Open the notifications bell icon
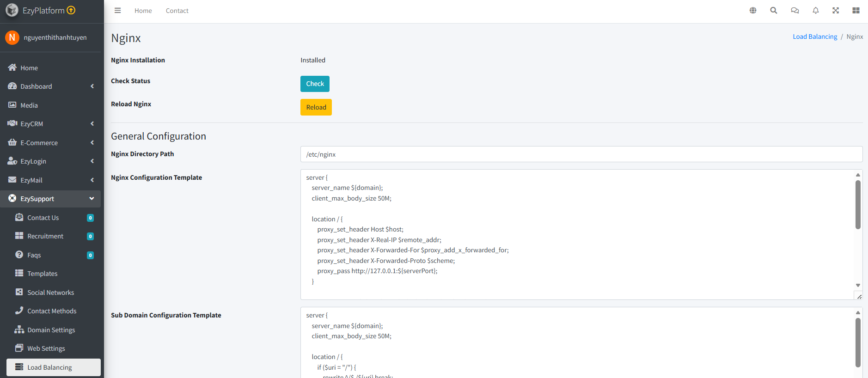 815,11
